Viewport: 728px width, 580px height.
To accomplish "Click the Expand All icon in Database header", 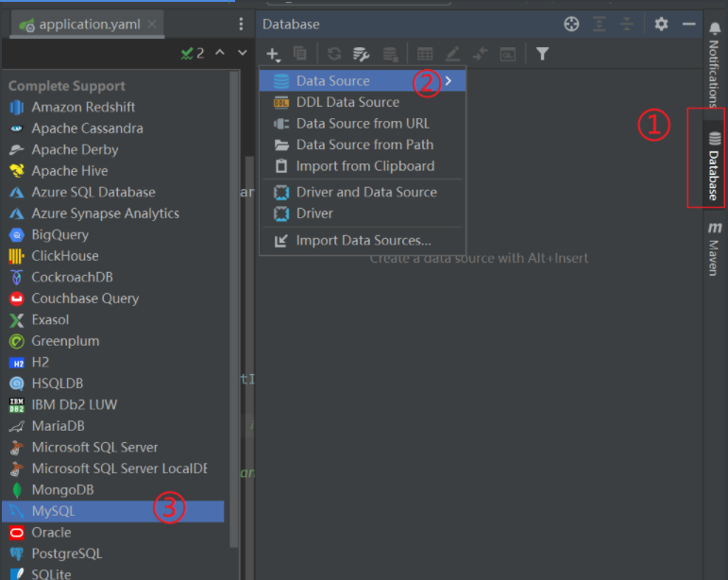I will pos(599,24).
